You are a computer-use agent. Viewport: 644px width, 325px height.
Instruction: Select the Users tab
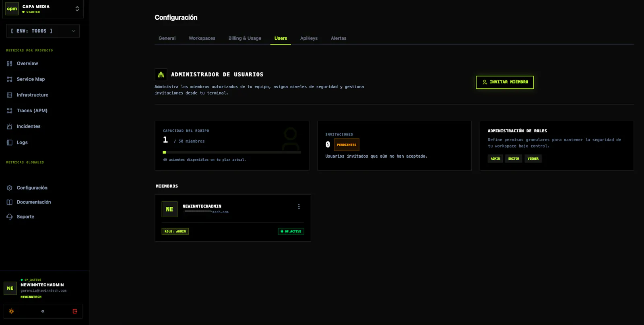[x=281, y=38]
